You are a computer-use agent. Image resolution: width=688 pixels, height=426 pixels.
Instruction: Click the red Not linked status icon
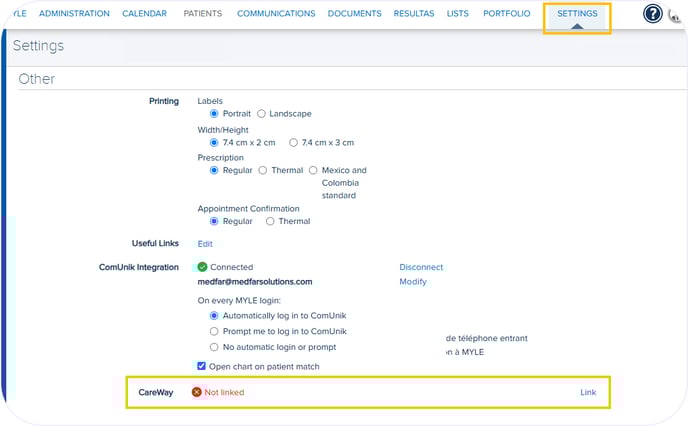tap(197, 392)
